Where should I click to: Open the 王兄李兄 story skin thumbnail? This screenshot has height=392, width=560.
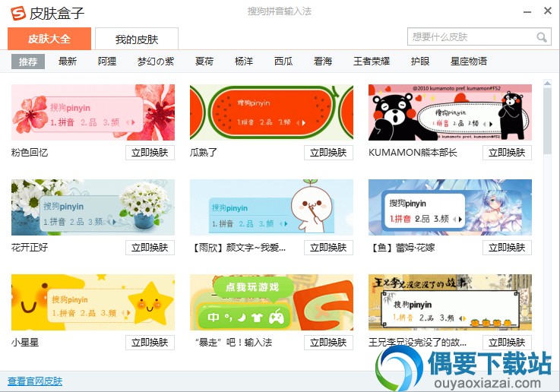(x=450, y=302)
